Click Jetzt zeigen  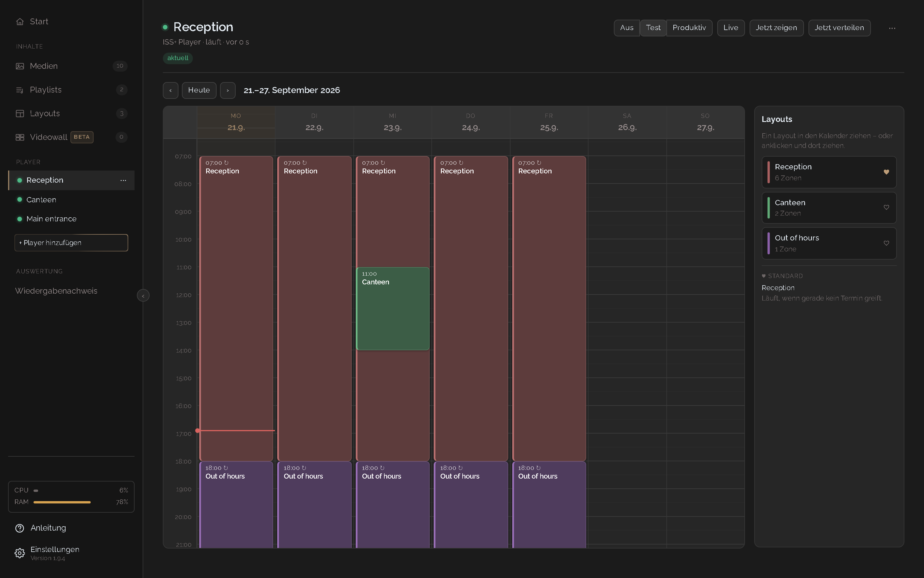[x=776, y=28]
